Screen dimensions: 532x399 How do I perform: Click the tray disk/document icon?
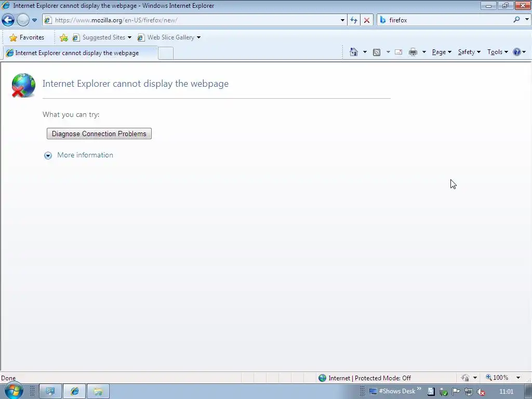point(431,392)
